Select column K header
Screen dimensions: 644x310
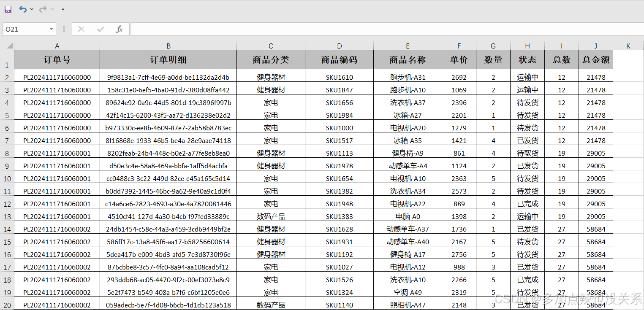628,46
